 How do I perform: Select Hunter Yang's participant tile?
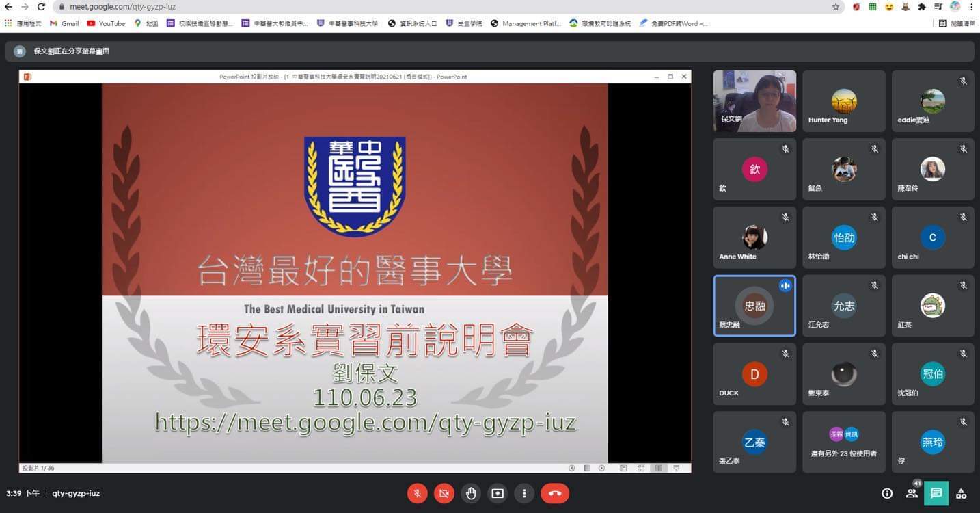844,101
